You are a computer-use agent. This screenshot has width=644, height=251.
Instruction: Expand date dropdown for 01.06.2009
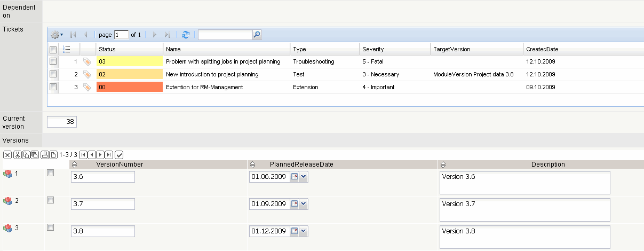tap(304, 177)
